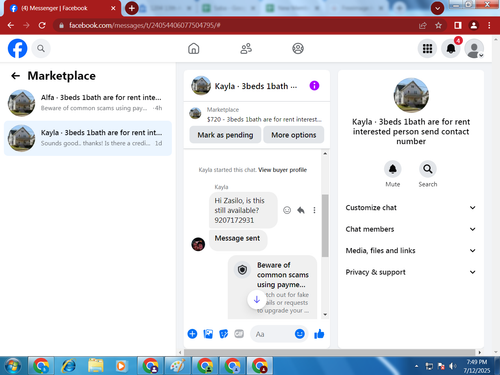The height and width of the screenshot is (375, 500).
Task: Open Groups icon in top navigation
Action: tap(298, 49)
